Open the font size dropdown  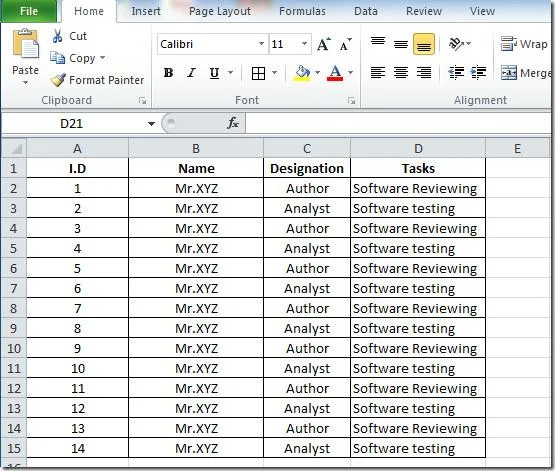pos(304,44)
